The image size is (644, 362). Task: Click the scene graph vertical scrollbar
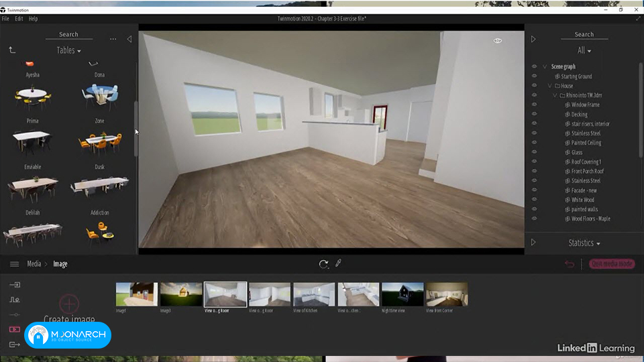coord(640,109)
